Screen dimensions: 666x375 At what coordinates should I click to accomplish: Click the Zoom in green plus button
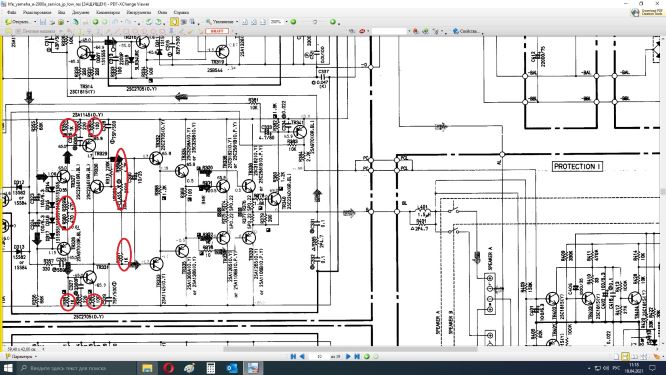click(333, 22)
